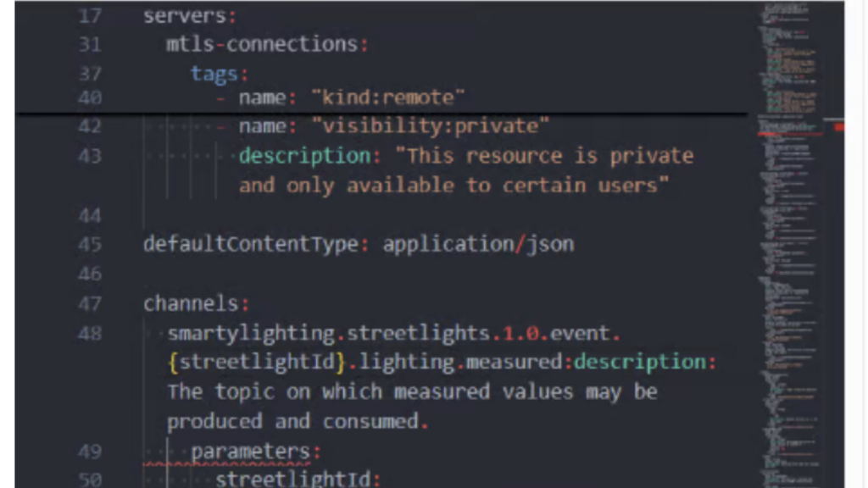
Task: Expand the hidden region between lines 40 and 42
Action: pyautogui.click(x=381, y=112)
